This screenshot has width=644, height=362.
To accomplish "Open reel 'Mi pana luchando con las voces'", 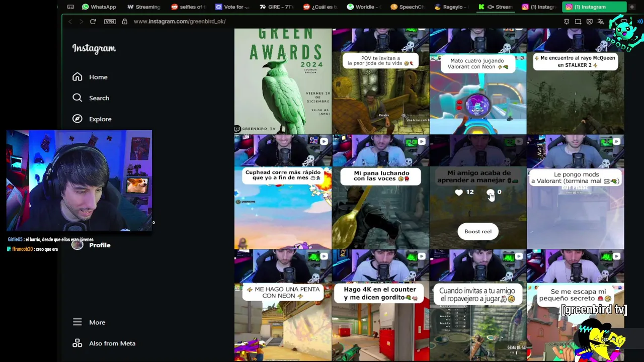I will pos(380,192).
